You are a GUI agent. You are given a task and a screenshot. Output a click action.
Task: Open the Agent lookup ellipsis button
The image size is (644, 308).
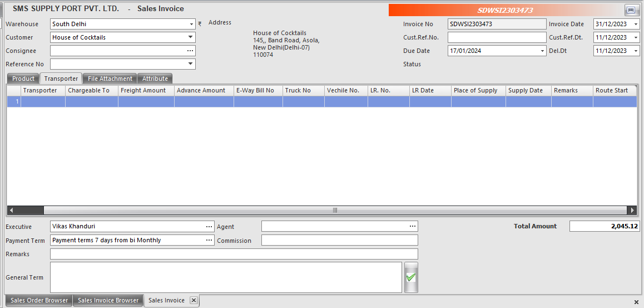(413, 226)
